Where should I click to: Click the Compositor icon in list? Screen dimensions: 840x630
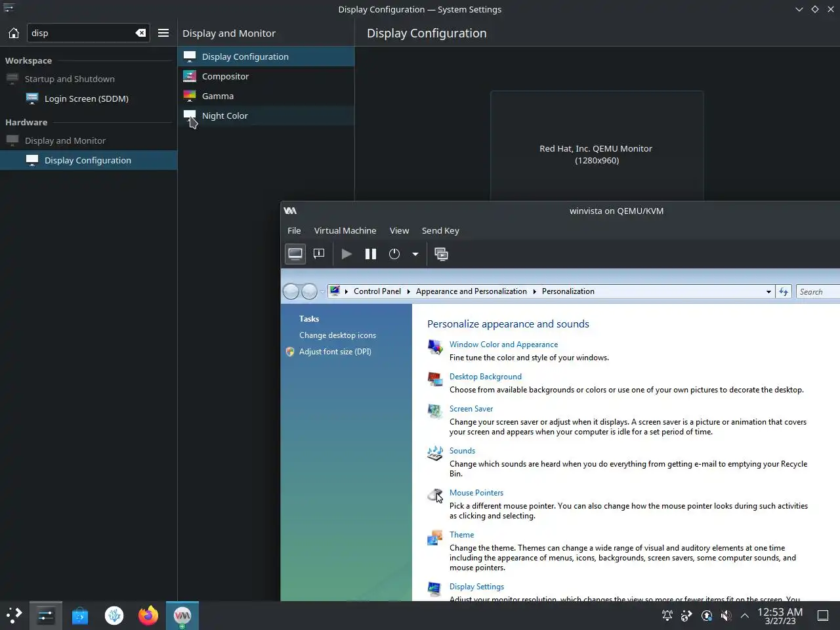pyautogui.click(x=190, y=76)
